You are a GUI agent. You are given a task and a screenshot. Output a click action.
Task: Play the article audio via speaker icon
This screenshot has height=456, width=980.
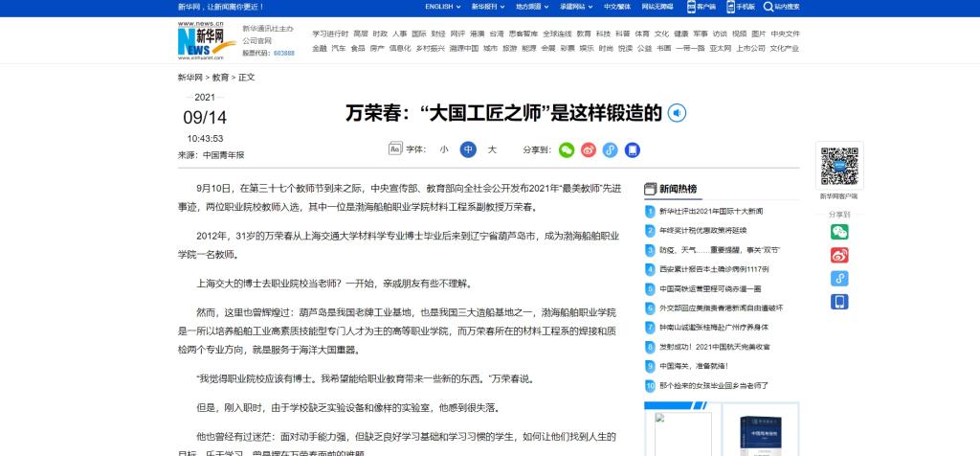(x=677, y=113)
